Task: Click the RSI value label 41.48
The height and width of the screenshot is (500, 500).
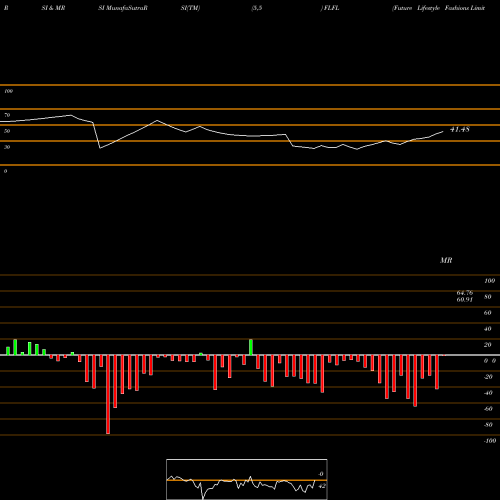Action: point(460,129)
